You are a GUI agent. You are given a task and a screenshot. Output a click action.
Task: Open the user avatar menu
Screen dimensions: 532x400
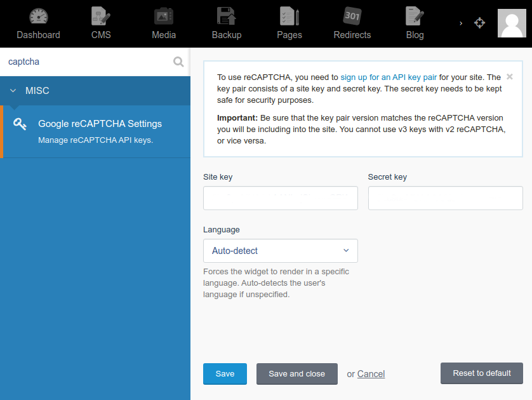coord(512,23)
